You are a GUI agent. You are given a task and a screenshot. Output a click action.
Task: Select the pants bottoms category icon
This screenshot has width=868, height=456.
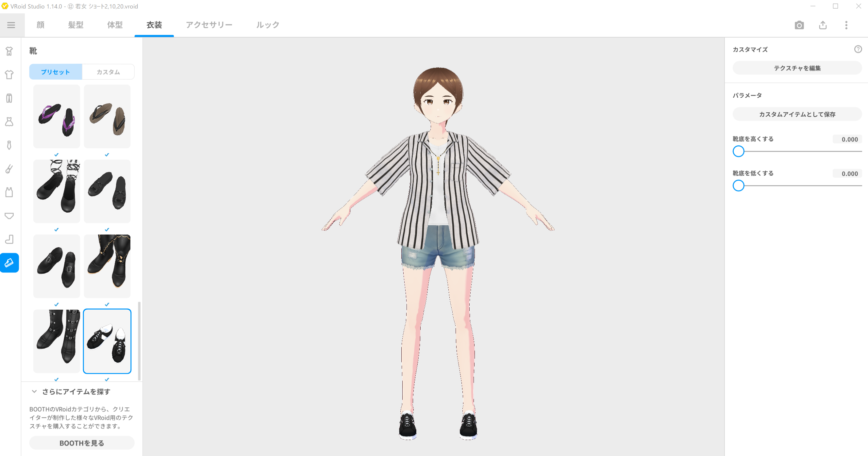[9, 98]
